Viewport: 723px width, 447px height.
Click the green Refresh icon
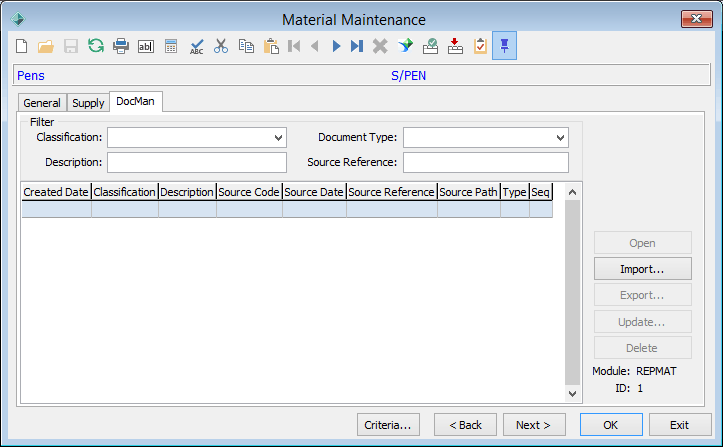point(96,46)
